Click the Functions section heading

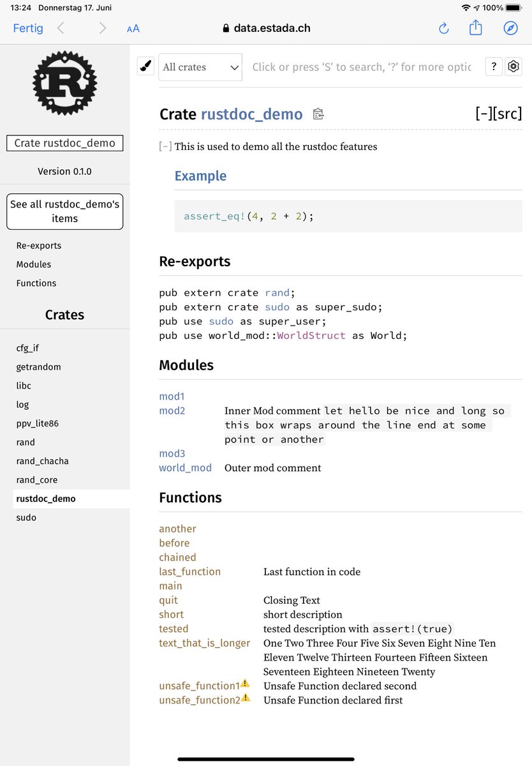pos(190,498)
